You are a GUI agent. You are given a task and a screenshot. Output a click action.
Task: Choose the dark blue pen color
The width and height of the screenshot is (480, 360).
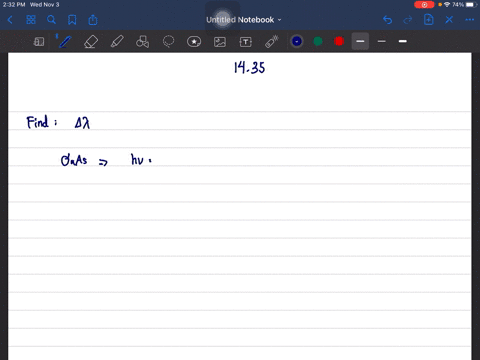[297, 41]
